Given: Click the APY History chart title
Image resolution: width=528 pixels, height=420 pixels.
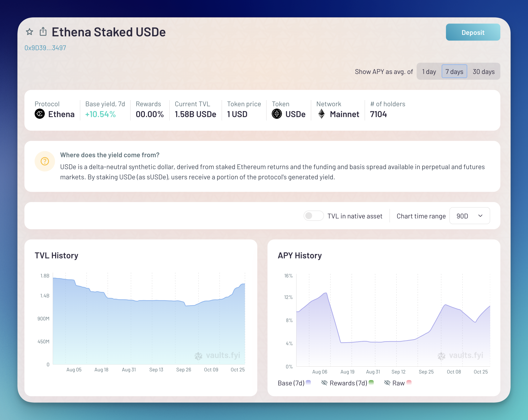Looking at the screenshot, I should point(300,255).
